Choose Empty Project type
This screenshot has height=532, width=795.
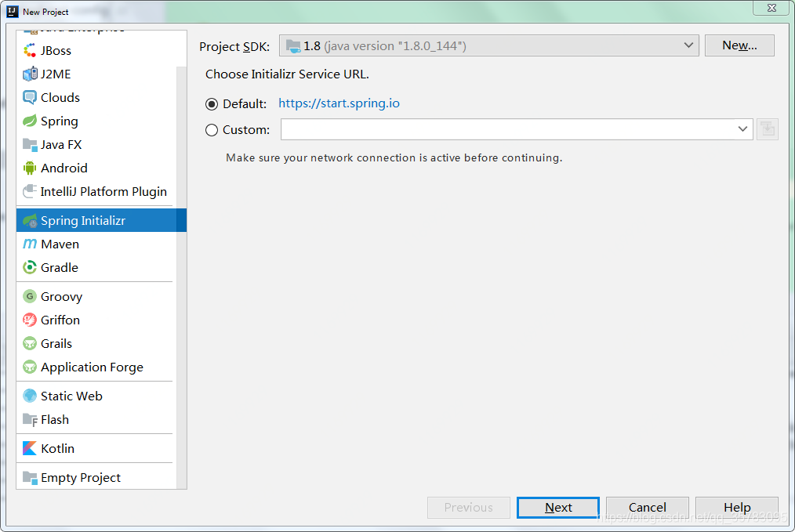pos(96,477)
